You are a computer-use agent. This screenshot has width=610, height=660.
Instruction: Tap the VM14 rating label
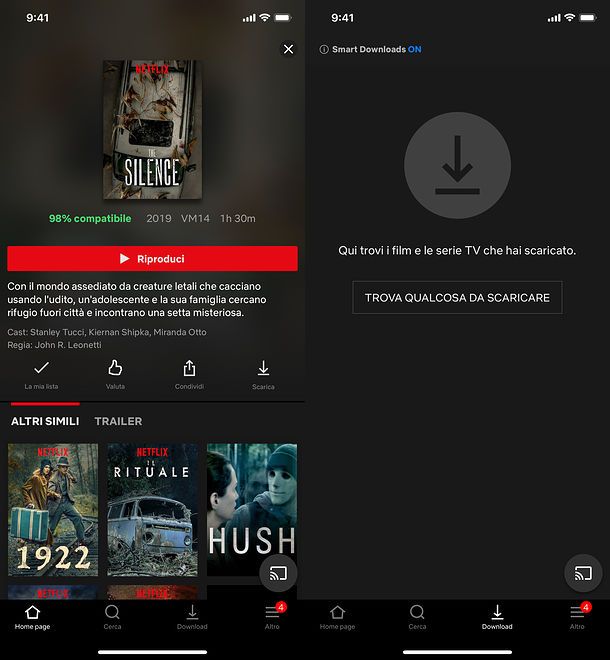pos(195,218)
